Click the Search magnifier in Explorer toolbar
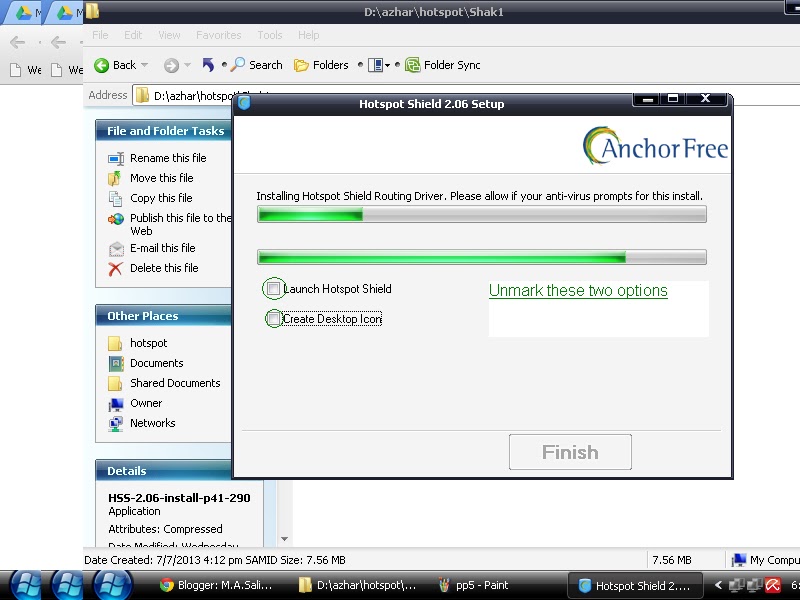800x600 pixels. tap(238, 65)
